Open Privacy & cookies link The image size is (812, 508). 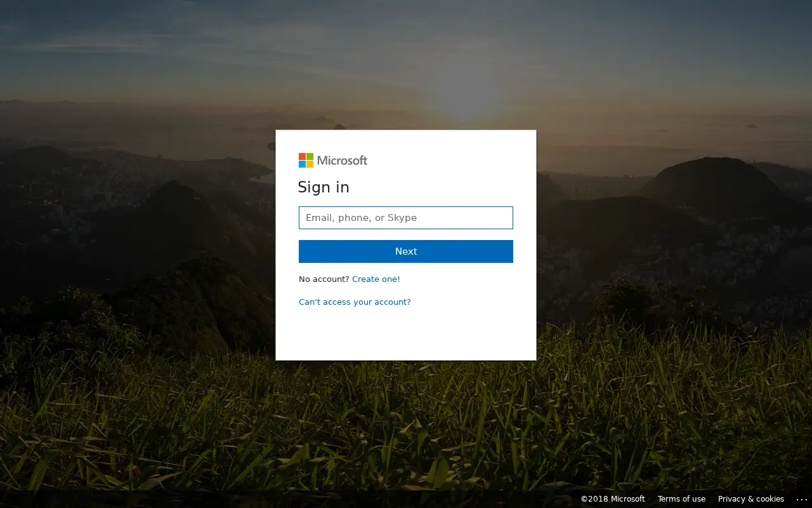[751, 499]
